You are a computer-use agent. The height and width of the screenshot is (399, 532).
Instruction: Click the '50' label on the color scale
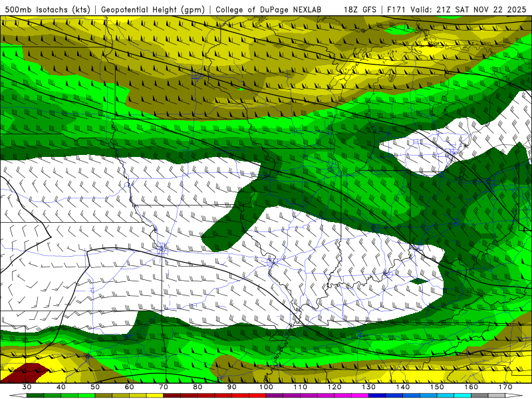tap(95, 387)
